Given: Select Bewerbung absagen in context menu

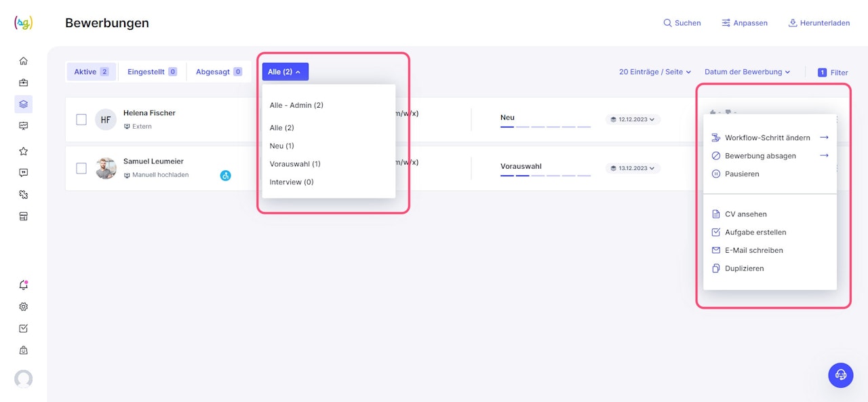Looking at the screenshot, I should point(760,156).
